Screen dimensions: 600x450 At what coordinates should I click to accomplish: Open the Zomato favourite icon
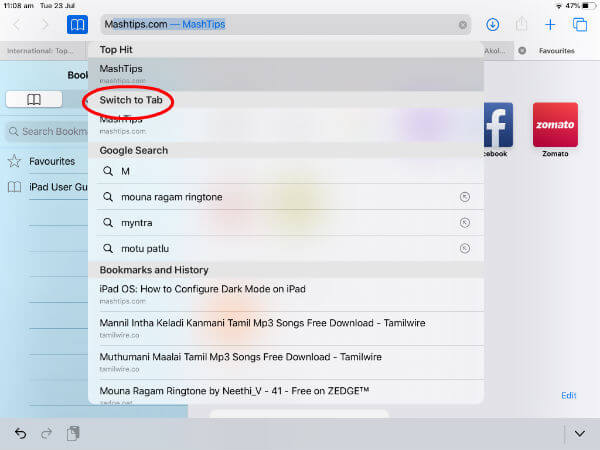click(555, 125)
